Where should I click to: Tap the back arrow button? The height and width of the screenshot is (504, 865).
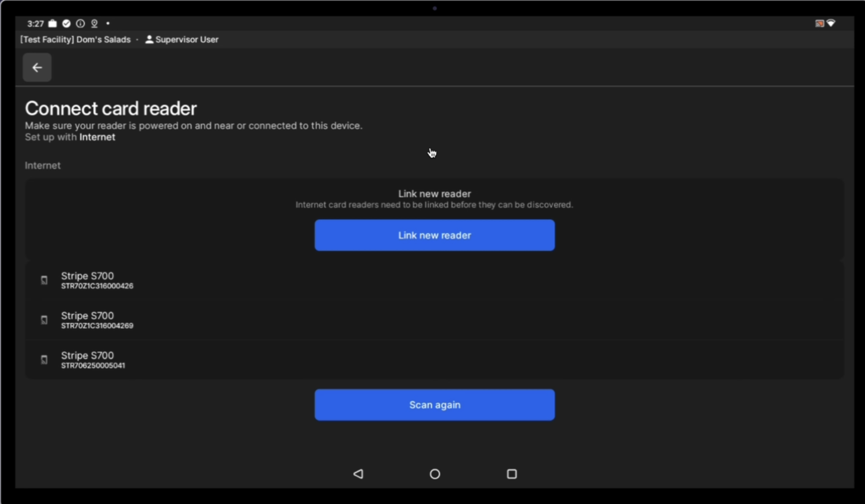click(x=37, y=68)
